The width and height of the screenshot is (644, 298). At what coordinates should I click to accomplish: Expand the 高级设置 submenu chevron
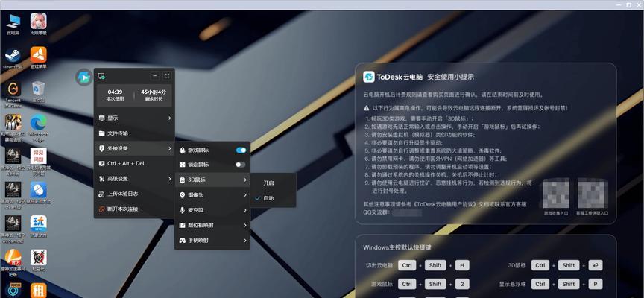pyautogui.click(x=169, y=179)
